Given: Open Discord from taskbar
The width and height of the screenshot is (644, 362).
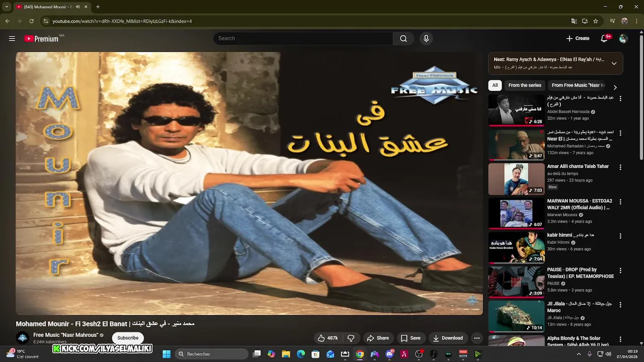Looking at the screenshot, I should coord(389,354).
